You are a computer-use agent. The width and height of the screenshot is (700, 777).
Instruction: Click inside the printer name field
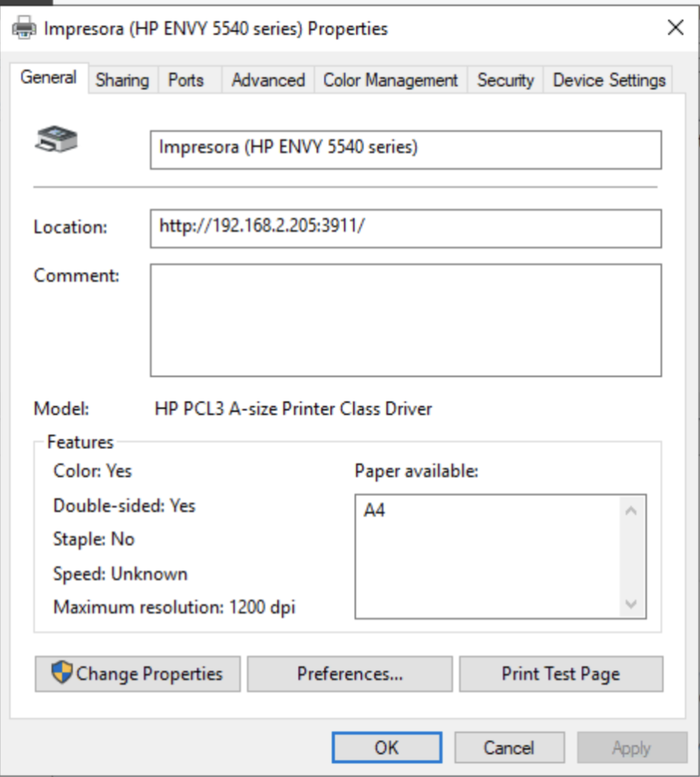click(x=406, y=149)
